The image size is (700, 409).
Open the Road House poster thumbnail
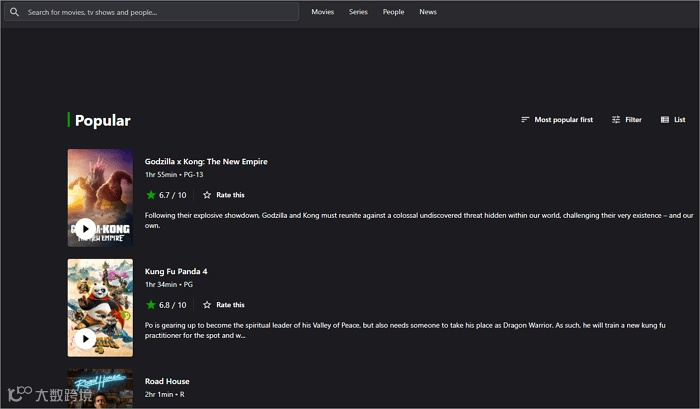click(100, 388)
